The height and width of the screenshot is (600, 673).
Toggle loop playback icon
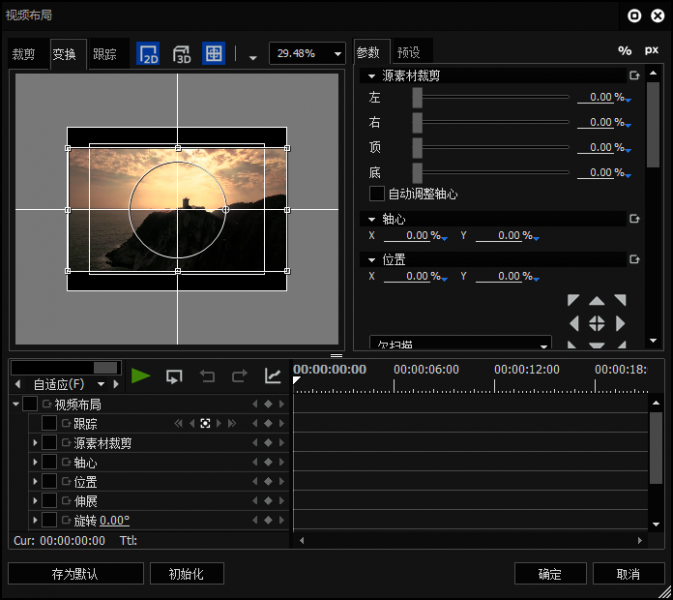pos(174,376)
